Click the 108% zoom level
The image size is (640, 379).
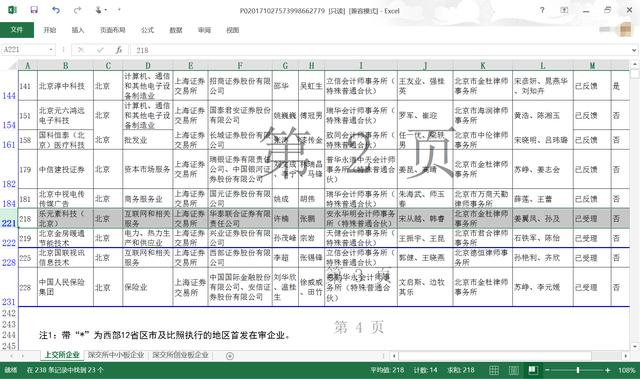pyautogui.click(x=626, y=370)
